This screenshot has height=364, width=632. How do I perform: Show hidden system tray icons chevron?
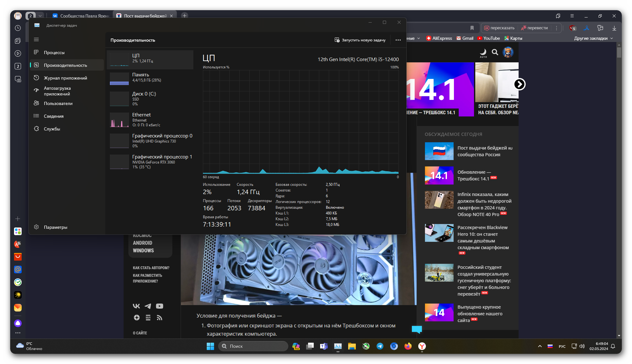[540, 346]
